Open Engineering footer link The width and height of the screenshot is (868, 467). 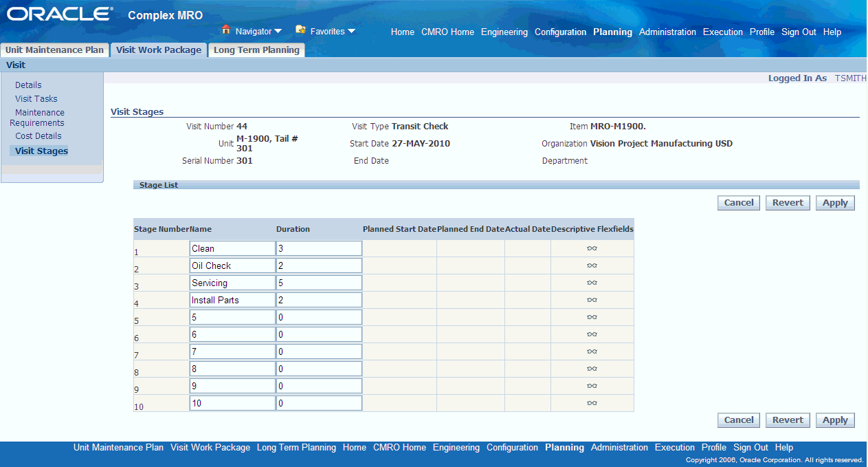(456, 447)
